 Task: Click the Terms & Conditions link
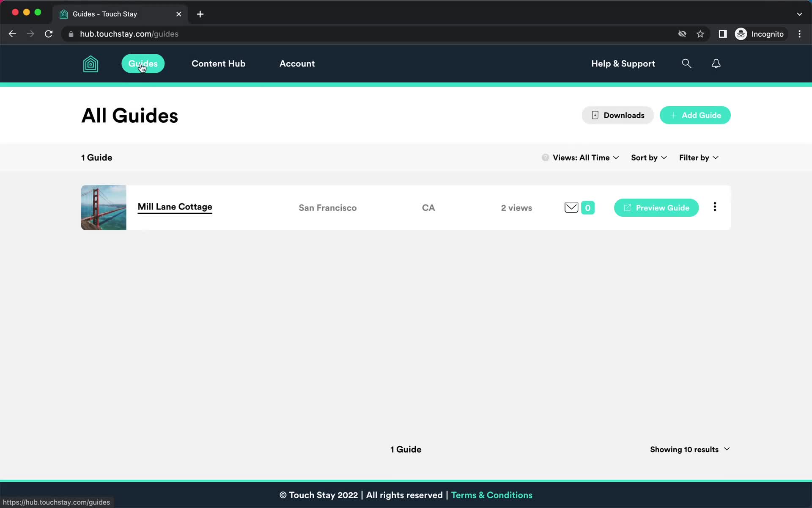(x=492, y=494)
